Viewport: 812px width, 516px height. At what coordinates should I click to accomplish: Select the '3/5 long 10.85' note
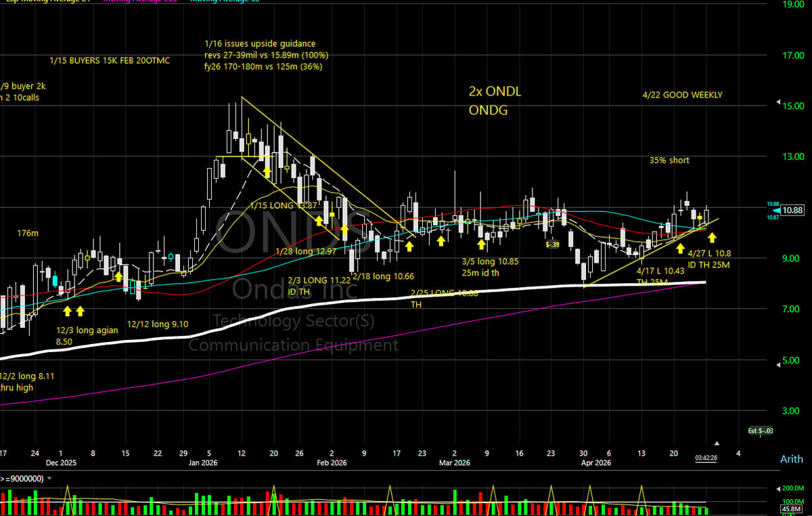(x=490, y=261)
